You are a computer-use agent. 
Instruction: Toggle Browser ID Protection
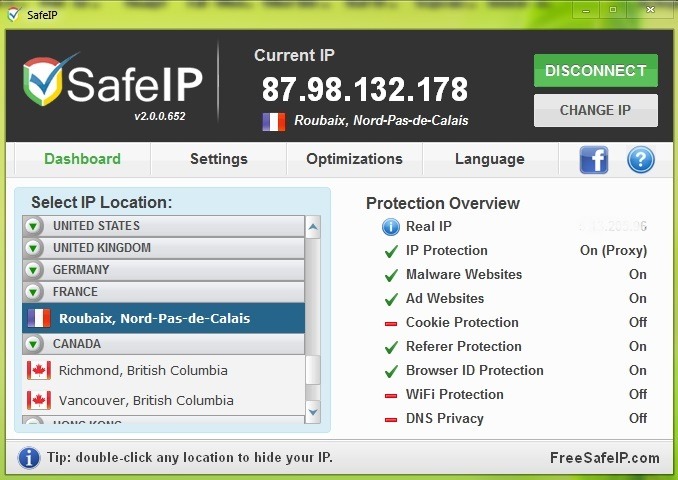[x=391, y=371]
